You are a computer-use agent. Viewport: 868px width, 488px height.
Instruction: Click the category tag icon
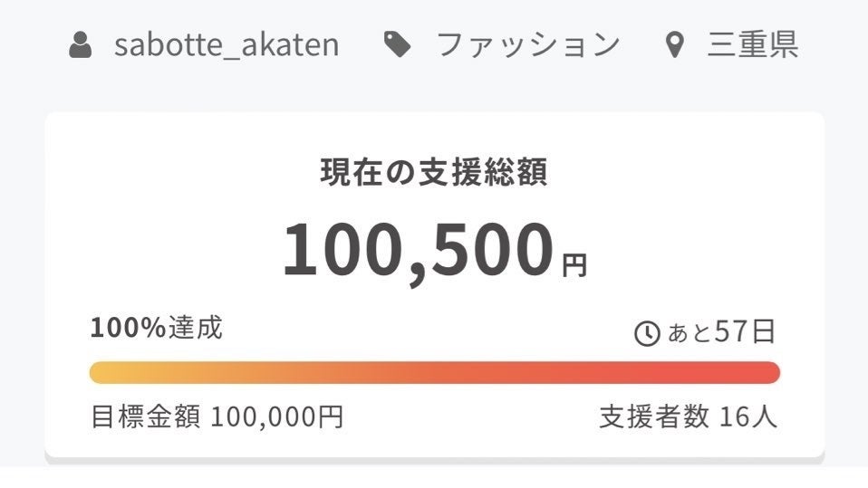pyautogui.click(x=397, y=44)
